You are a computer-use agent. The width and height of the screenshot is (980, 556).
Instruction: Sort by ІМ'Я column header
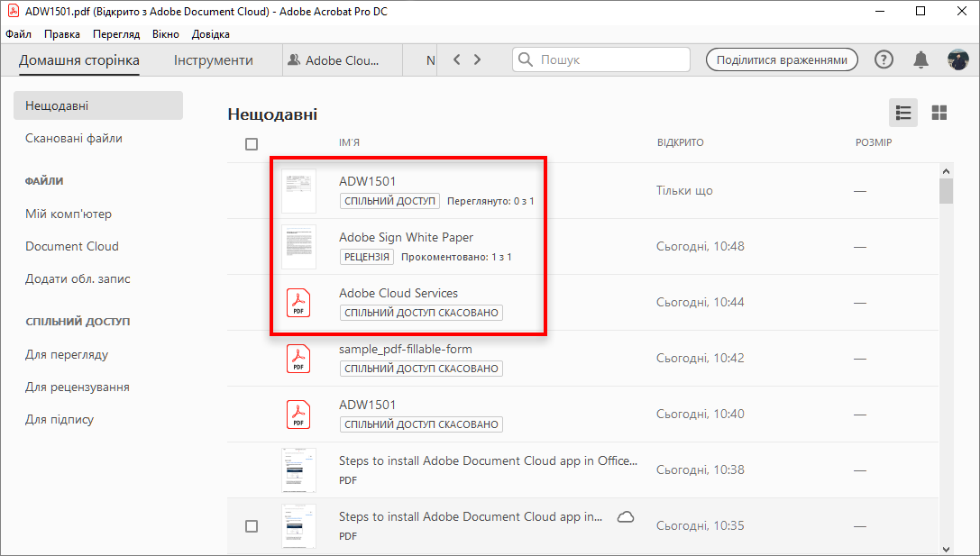click(350, 142)
